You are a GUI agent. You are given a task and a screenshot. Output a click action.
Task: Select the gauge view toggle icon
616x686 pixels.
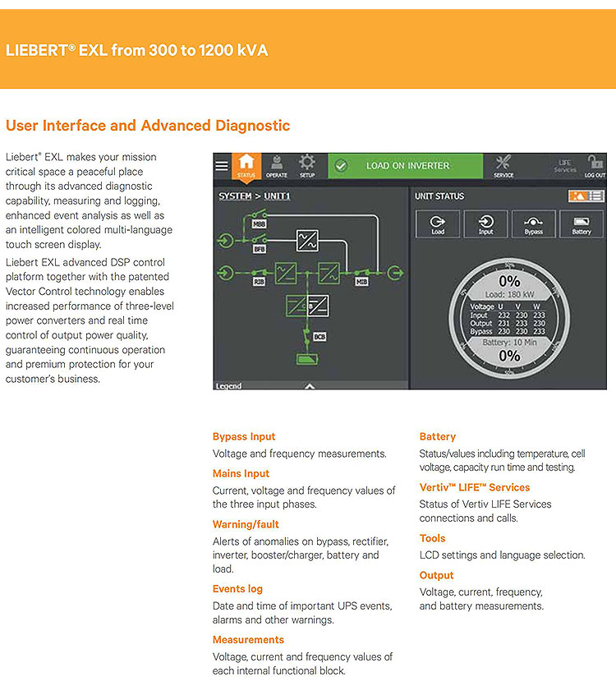tap(577, 196)
